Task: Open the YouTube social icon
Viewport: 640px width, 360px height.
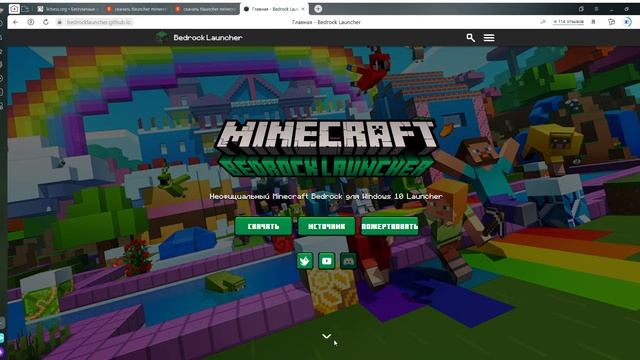Action: 327,261
